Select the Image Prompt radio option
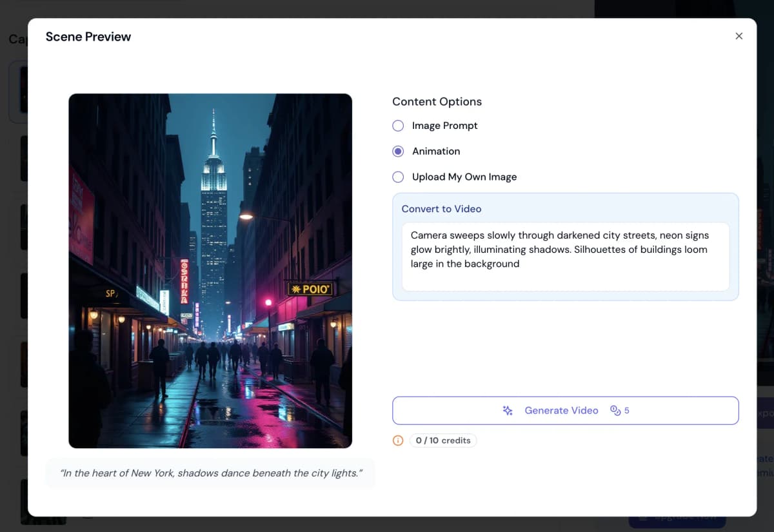Screen dimensions: 774x532 tap(399, 126)
